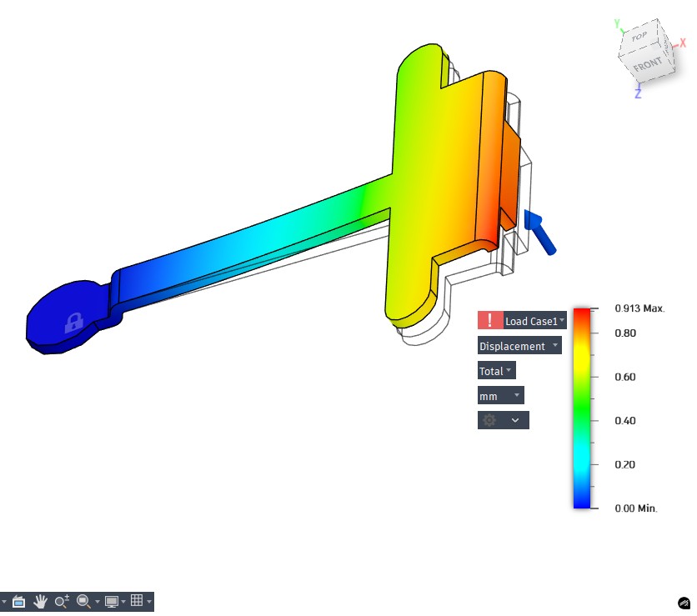
Task: Click the legend settings gear icon
Action: point(489,420)
